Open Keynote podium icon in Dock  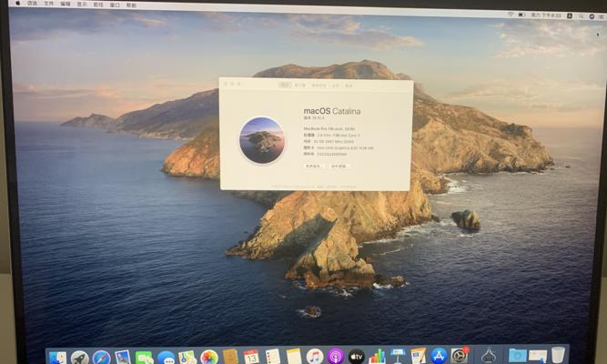(x=398, y=356)
